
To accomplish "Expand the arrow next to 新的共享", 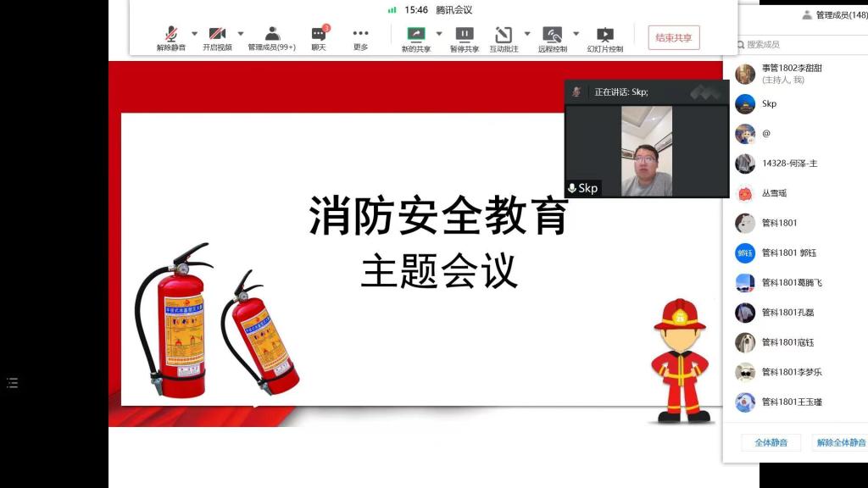I will click(439, 34).
